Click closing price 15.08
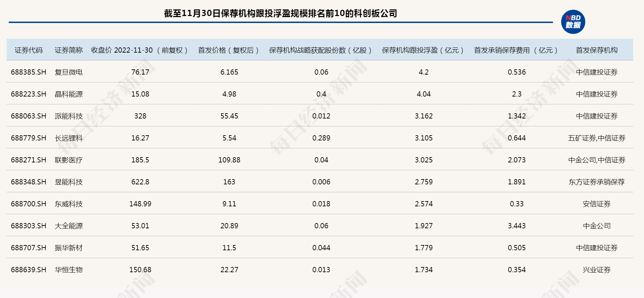The width and height of the screenshot is (644, 298). [140, 94]
